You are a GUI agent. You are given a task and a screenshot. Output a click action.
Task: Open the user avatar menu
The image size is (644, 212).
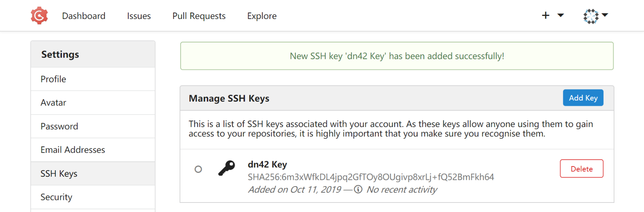591,16
